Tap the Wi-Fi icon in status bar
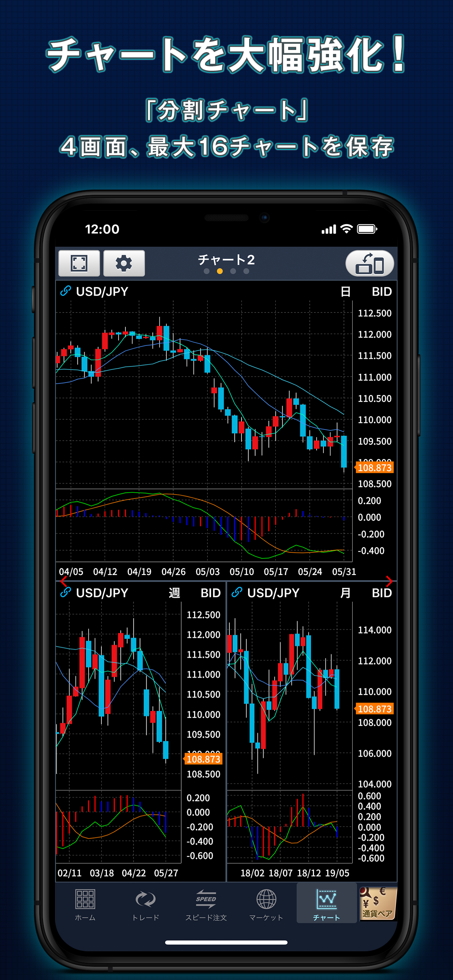Image resolution: width=453 pixels, height=980 pixels. (x=346, y=229)
